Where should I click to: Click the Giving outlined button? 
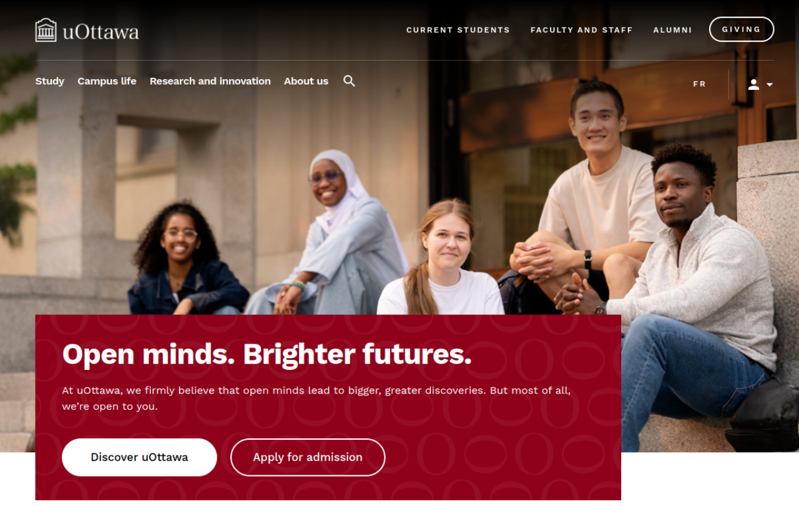pos(742,29)
